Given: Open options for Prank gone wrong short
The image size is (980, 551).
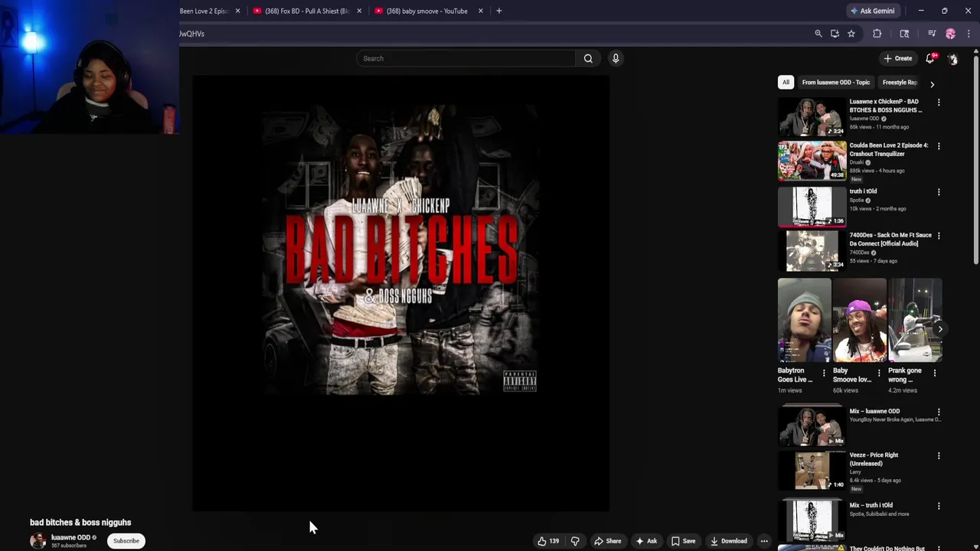Looking at the screenshot, I should tap(934, 373).
